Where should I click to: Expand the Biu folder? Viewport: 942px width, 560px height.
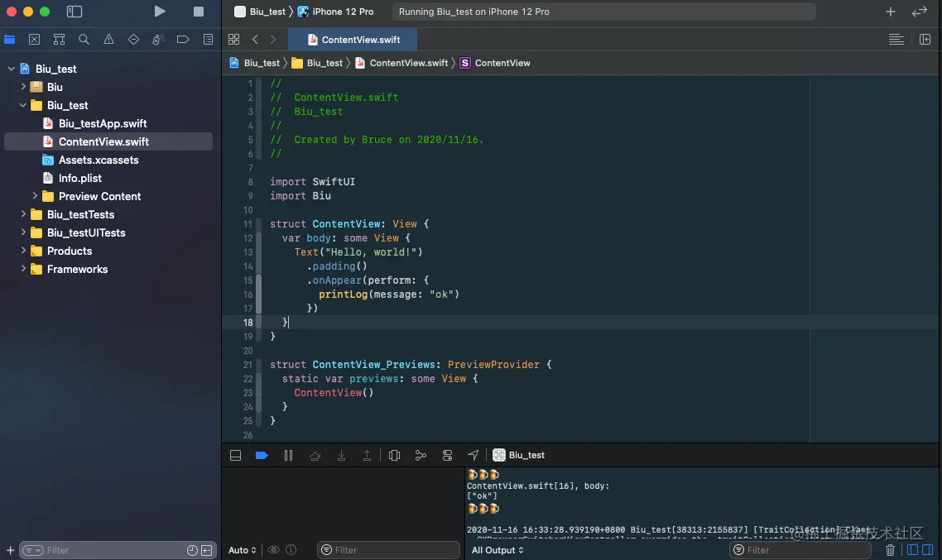pos(23,87)
